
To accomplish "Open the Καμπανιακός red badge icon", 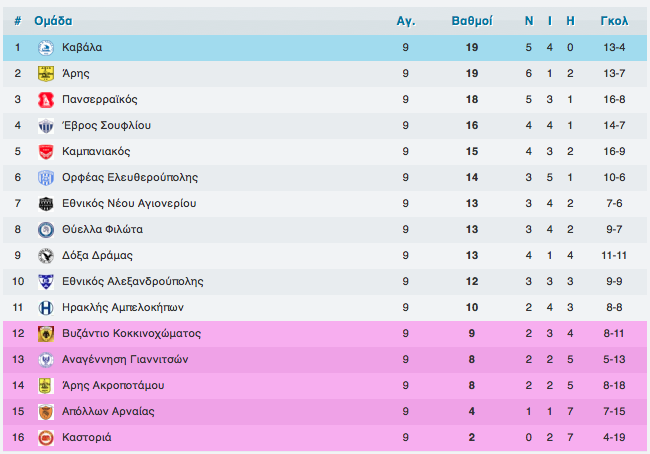I will click(46, 152).
